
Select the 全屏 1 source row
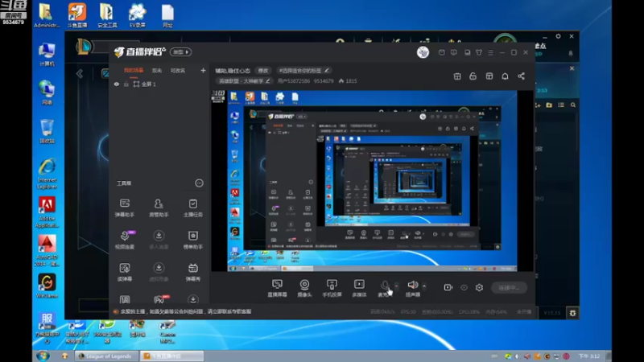click(159, 84)
